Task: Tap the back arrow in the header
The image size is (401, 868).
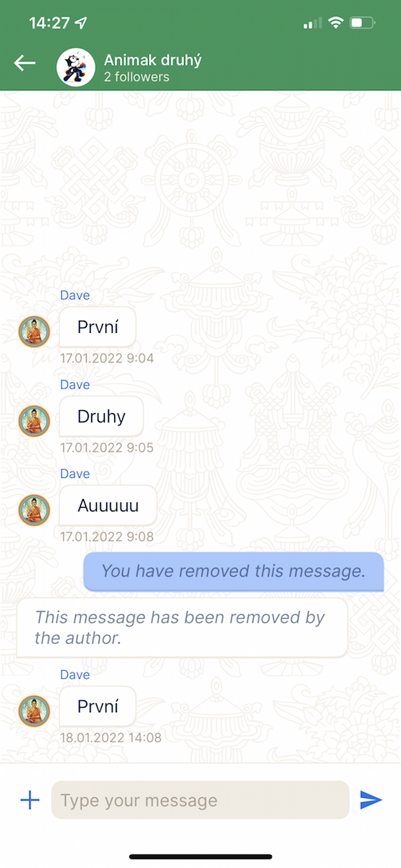Action: tap(25, 64)
